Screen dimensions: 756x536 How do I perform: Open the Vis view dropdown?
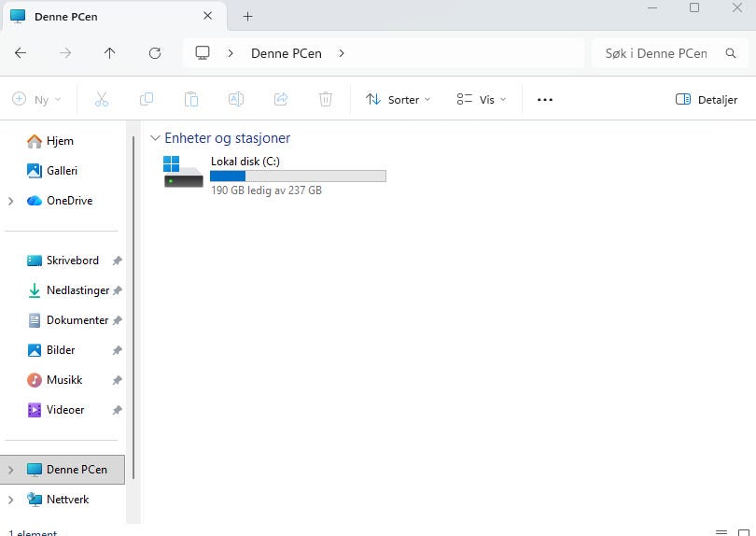point(482,99)
